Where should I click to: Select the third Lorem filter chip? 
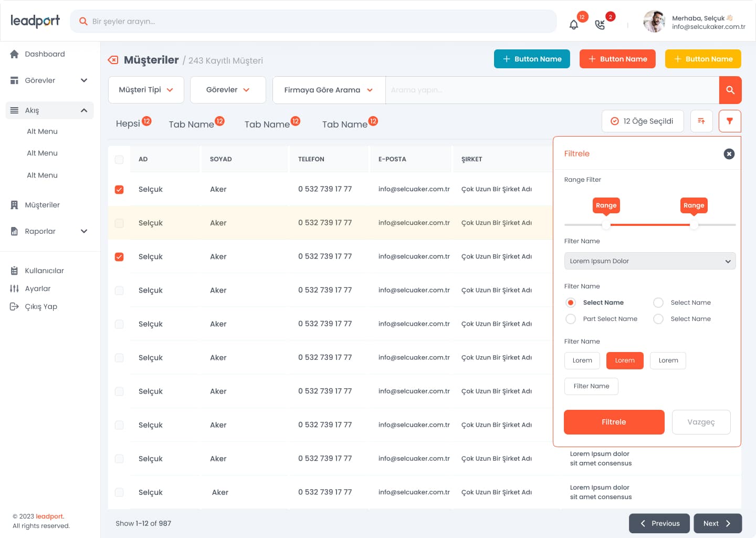[668, 360]
